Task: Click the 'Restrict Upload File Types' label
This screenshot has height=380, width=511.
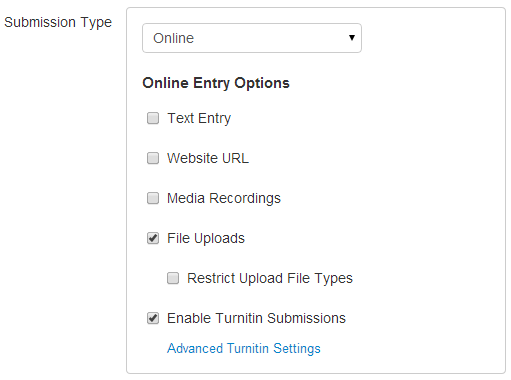Action: (x=270, y=278)
